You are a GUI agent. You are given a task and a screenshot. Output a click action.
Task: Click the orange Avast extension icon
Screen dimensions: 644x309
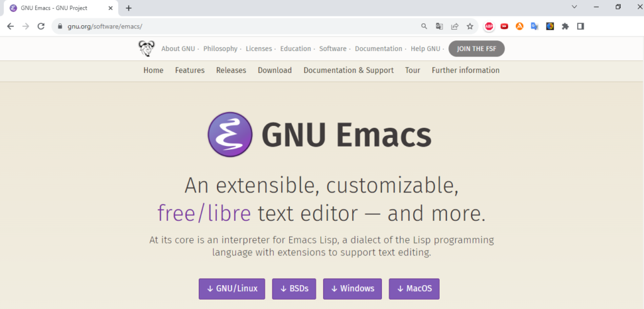519,26
